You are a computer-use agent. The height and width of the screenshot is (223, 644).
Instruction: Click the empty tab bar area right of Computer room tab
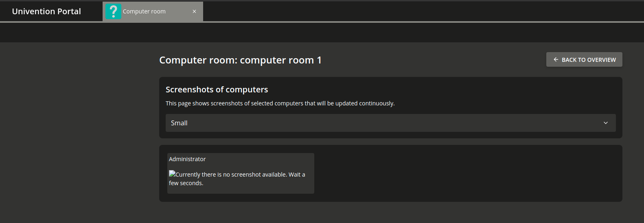[407, 11]
